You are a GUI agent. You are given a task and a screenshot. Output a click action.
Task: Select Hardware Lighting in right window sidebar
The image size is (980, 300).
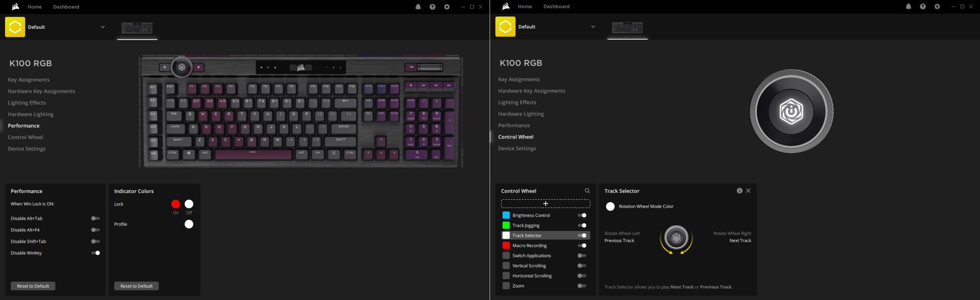(x=521, y=114)
